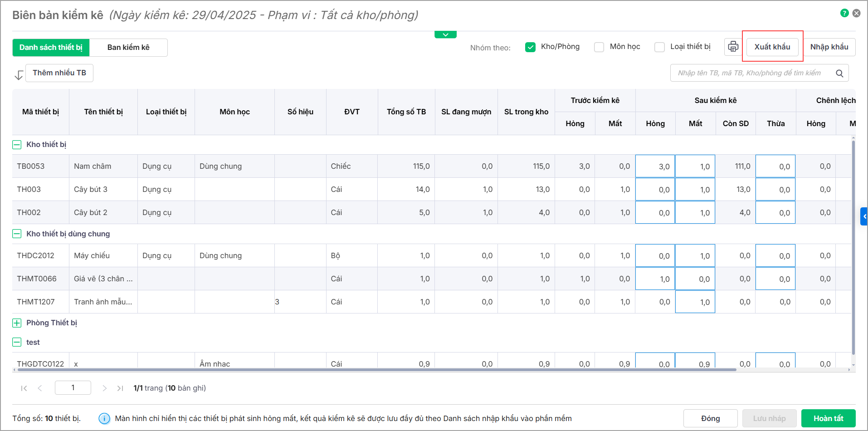Image resolution: width=868 pixels, height=431 pixels.
Task: Click the next page arrow
Action: click(x=104, y=388)
